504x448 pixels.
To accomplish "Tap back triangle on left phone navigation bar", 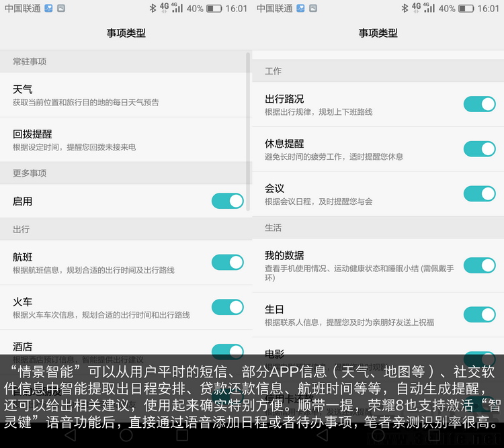I will (71, 435).
